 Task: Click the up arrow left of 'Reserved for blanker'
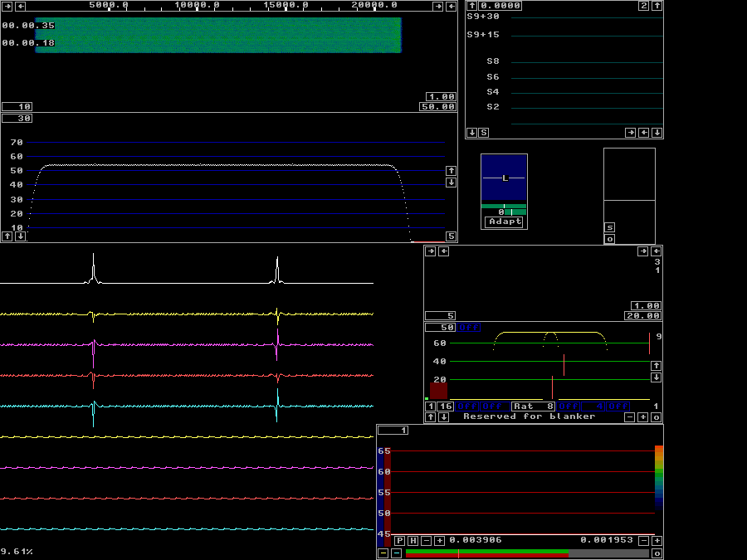click(x=430, y=417)
